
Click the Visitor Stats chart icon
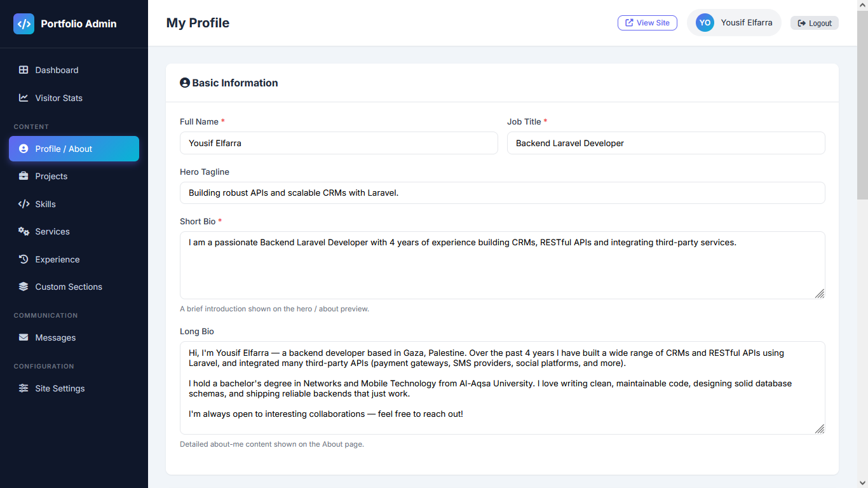pyautogui.click(x=24, y=98)
